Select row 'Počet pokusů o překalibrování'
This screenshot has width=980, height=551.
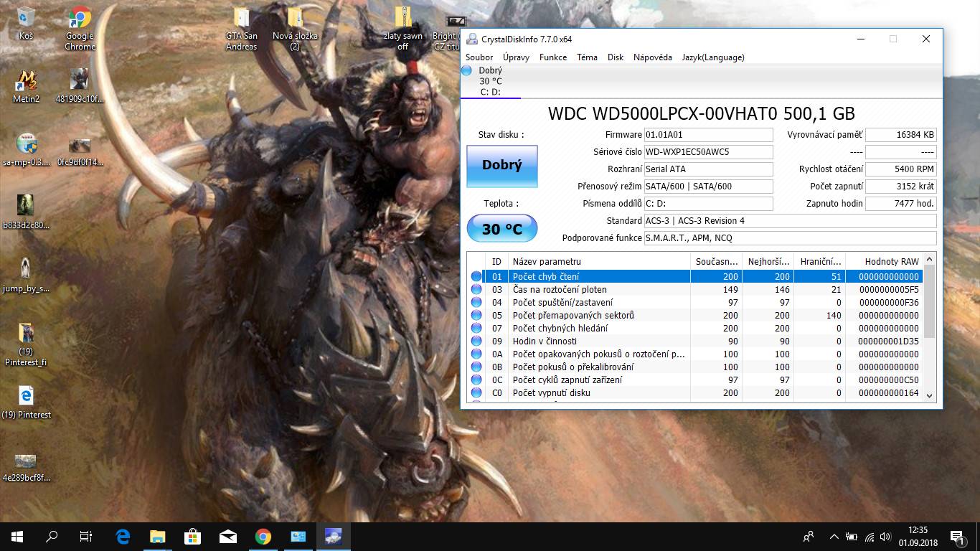click(x=694, y=367)
